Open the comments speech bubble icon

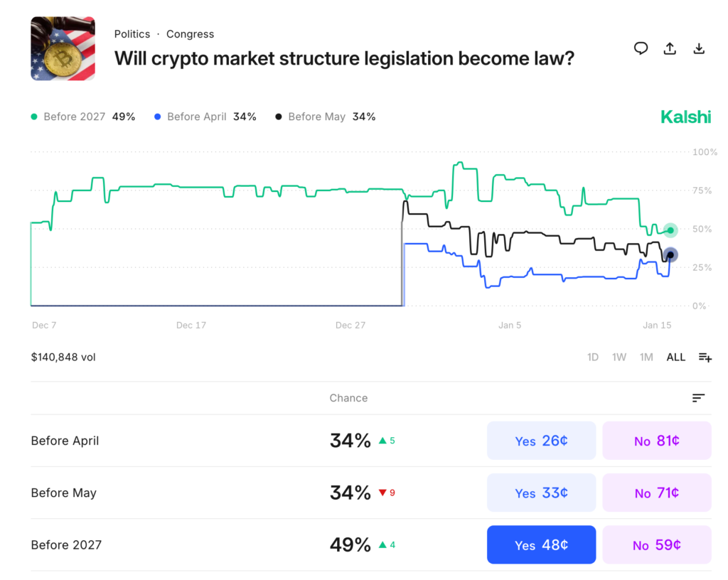(x=641, y=48)
